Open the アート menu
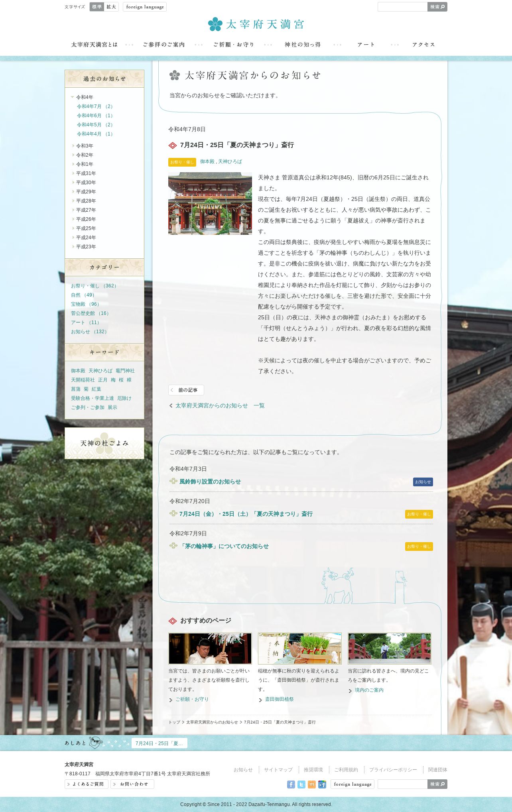512x812 pixels. click(x=366, y=45)
